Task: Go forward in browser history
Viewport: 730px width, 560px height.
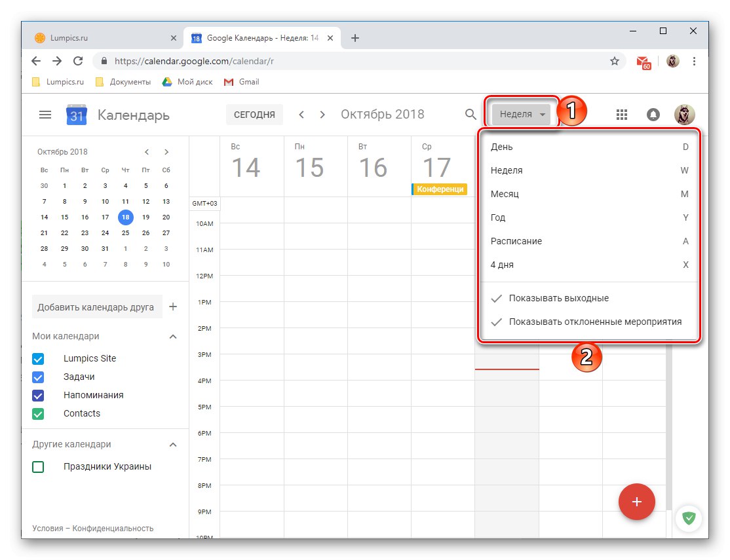Action: (57, 61)
